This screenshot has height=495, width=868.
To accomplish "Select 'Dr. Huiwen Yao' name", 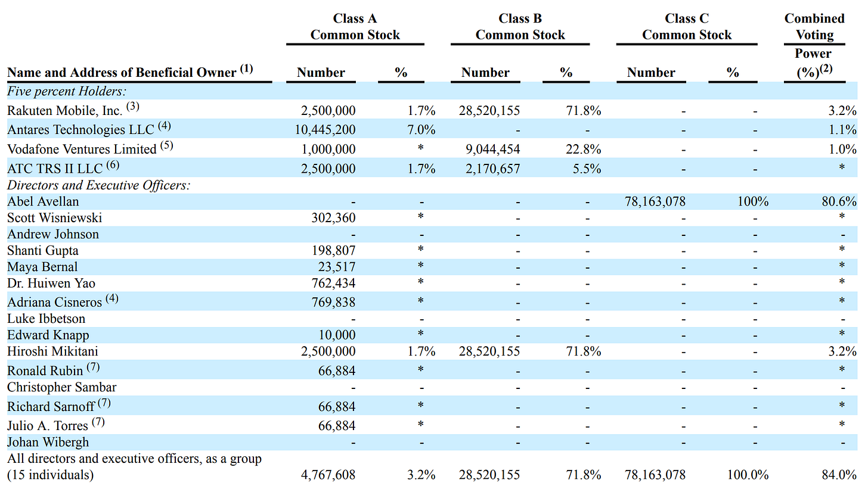I will pos(51,283).
